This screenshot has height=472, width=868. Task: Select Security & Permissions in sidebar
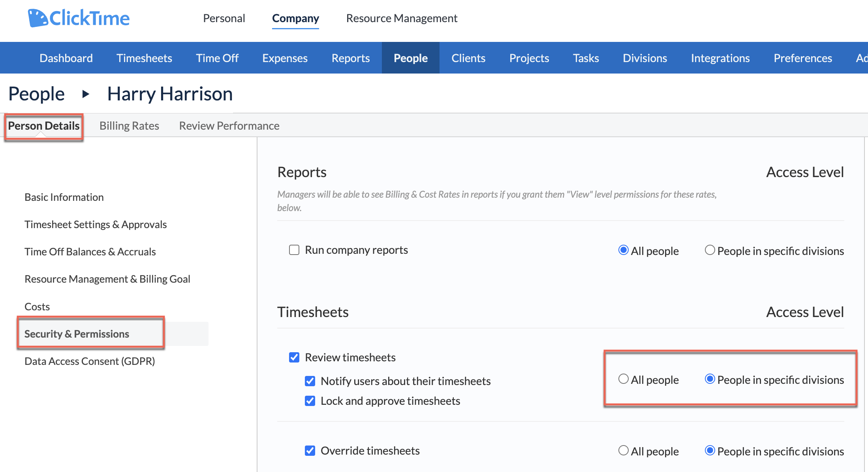77,334
